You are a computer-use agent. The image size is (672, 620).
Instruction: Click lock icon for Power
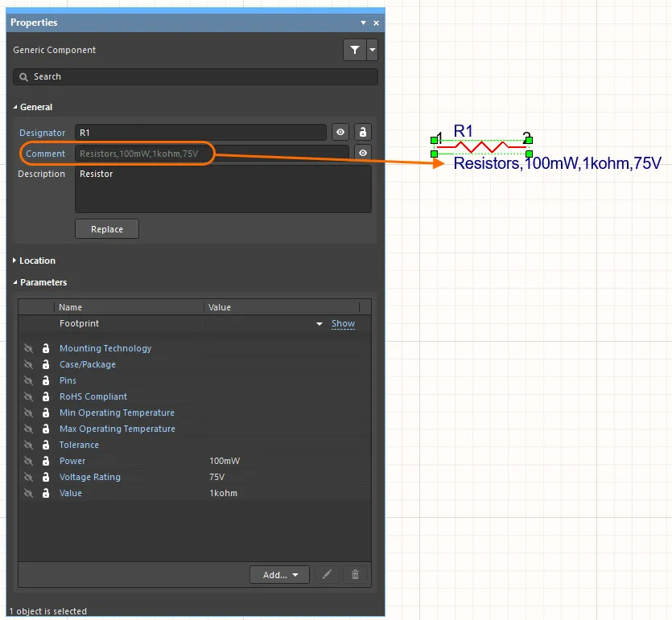[x=46, y=461]
